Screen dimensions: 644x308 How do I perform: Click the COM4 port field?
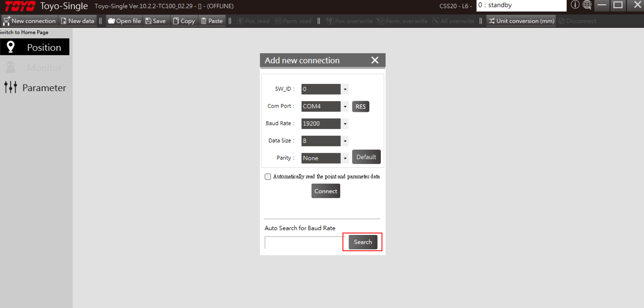pyautogui.click(x=321, y=106)
